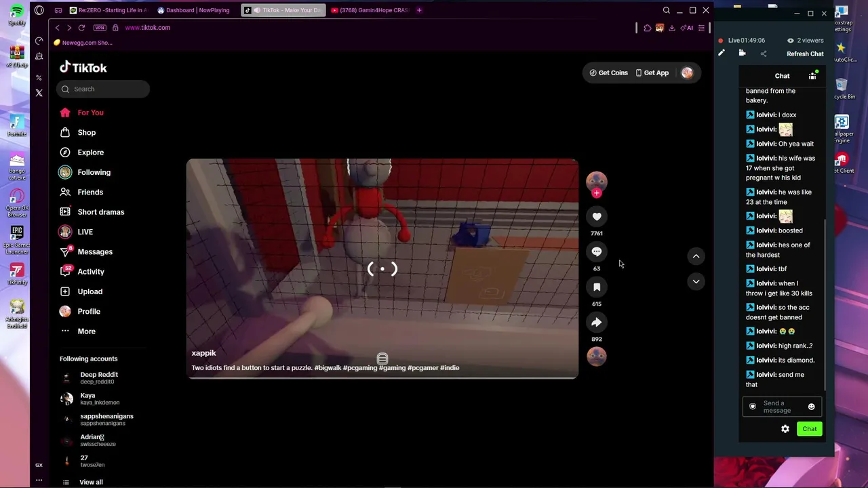Go back in browser history
The width and height of the screenshot is (868, 488).
pyautogui.click(x=58, y=28)
